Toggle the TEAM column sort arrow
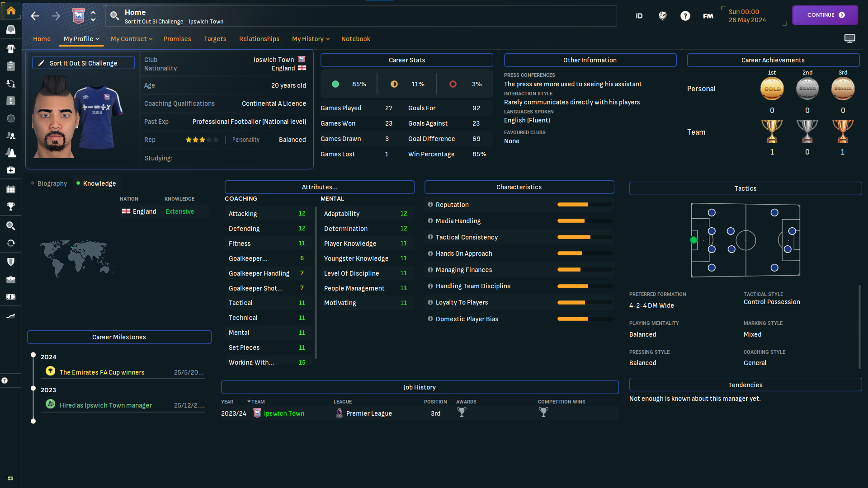868x488 pixels. click(249, 402)
